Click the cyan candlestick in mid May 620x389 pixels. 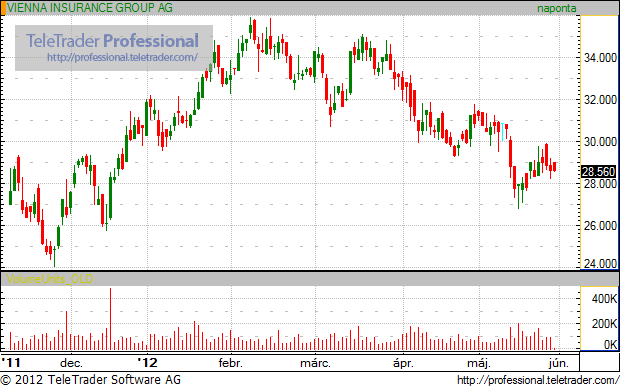pyautogui.click(x=502, y=132)
